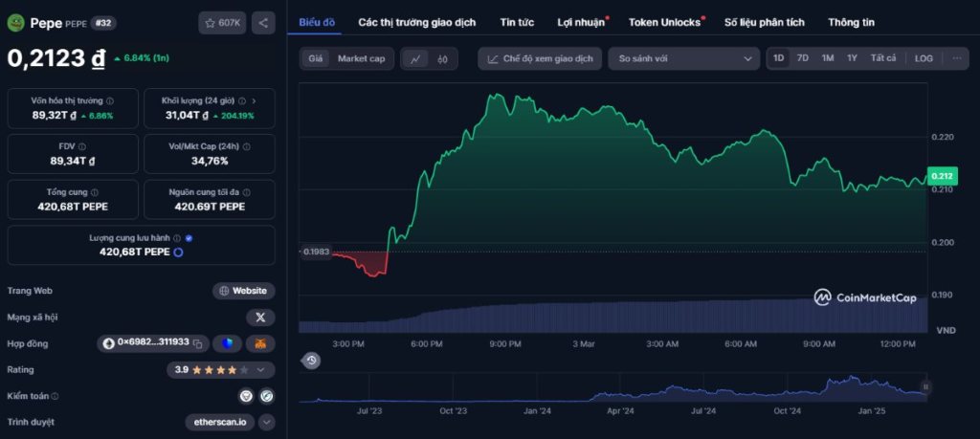Viewport: 980px width, 439px height.
Task: Expand volume details arrow in Khối lượng card
Action: point(254,100)
